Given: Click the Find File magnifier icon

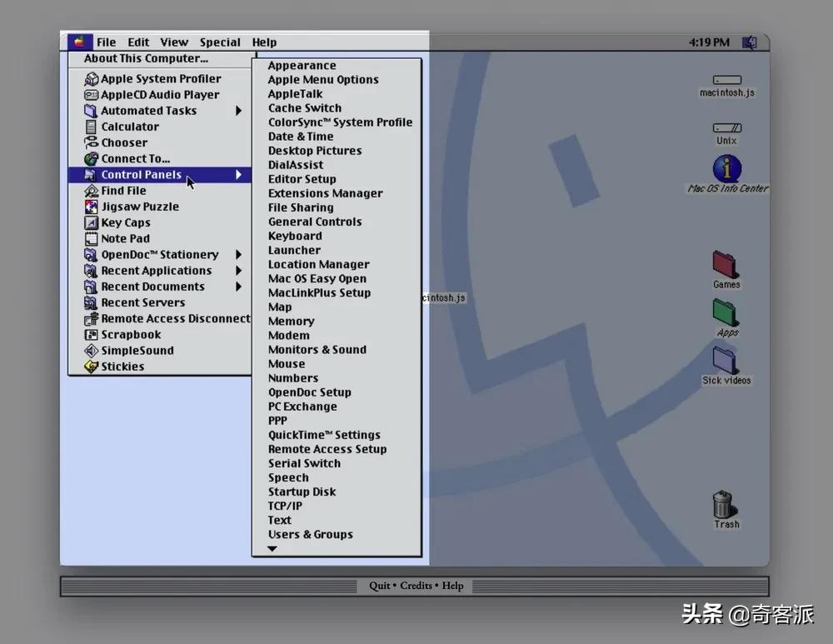Looking at the screenshot, I should click(x=92, y=190).
